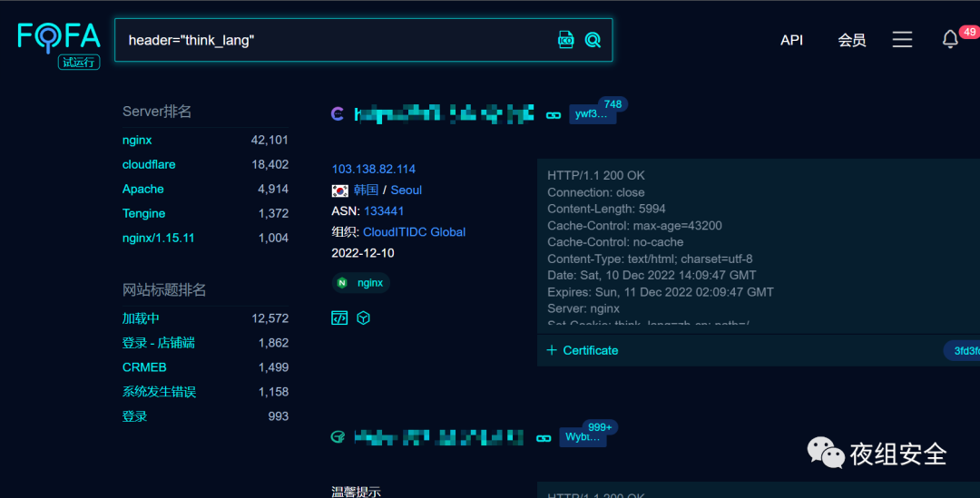
Task: Click ASN number 133441
Action: click(384, 211)
